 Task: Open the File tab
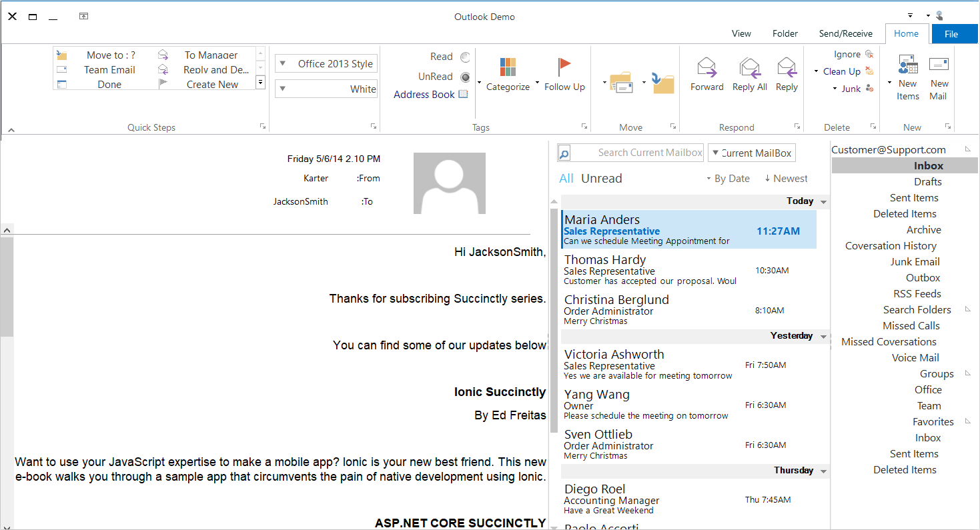[x=954, y=33]
